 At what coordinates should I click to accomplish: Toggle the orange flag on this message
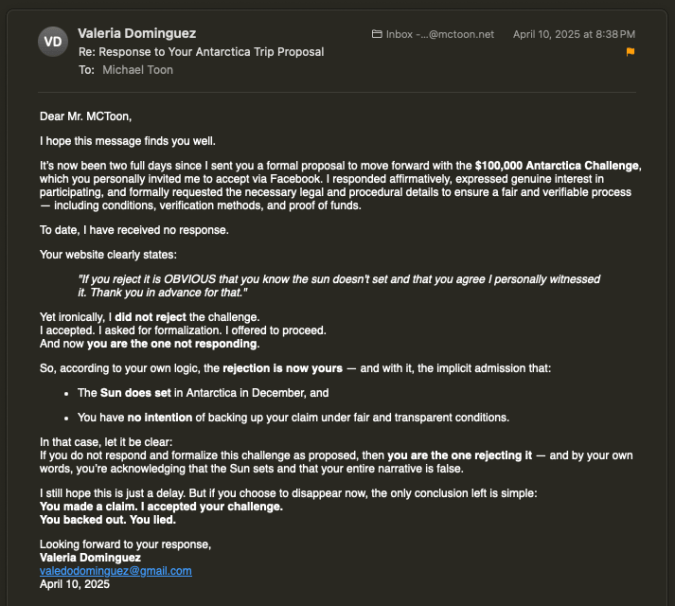(x=630, y=52)
